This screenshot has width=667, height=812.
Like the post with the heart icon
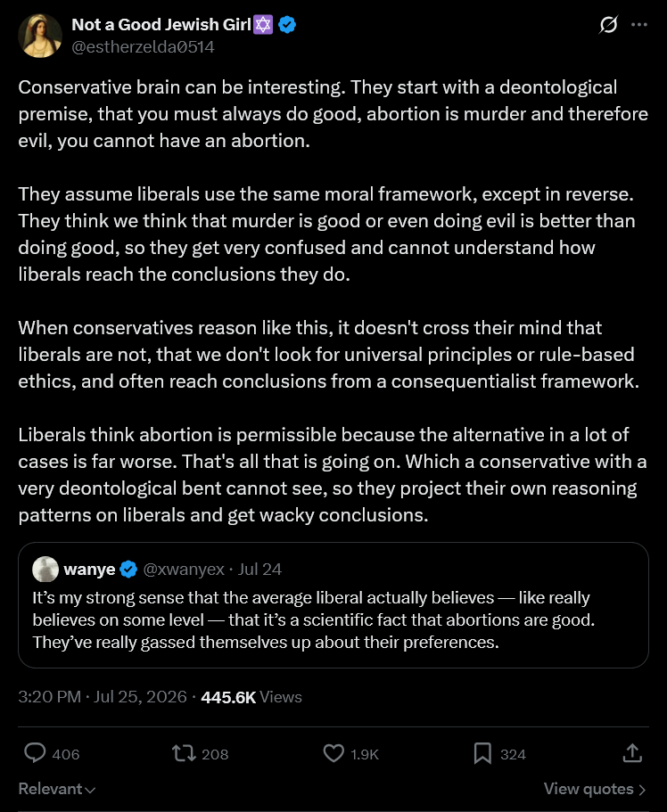(x=333, y=753)
